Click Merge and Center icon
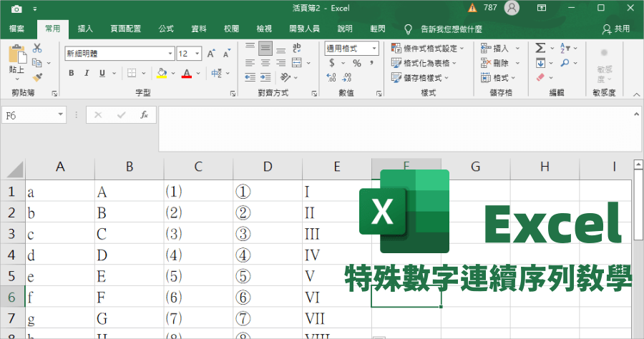644x339 pixels. pos(296,63)
